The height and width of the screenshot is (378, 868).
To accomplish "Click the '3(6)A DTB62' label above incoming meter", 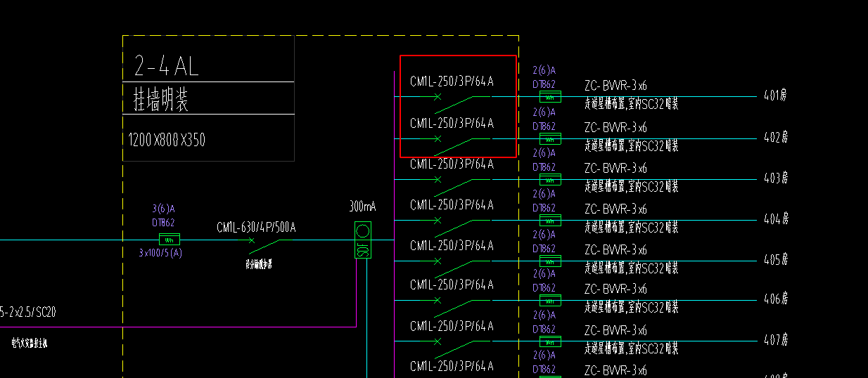I will (163, 215).
